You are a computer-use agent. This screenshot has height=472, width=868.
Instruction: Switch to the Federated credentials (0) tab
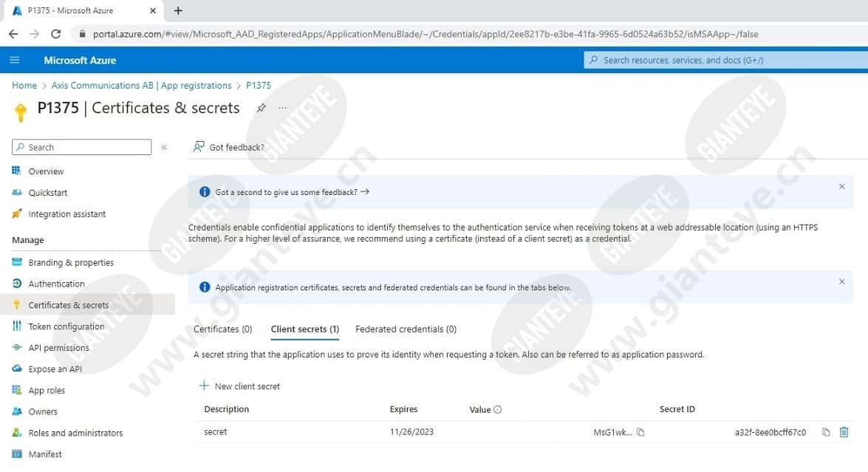tap(406, 329)
